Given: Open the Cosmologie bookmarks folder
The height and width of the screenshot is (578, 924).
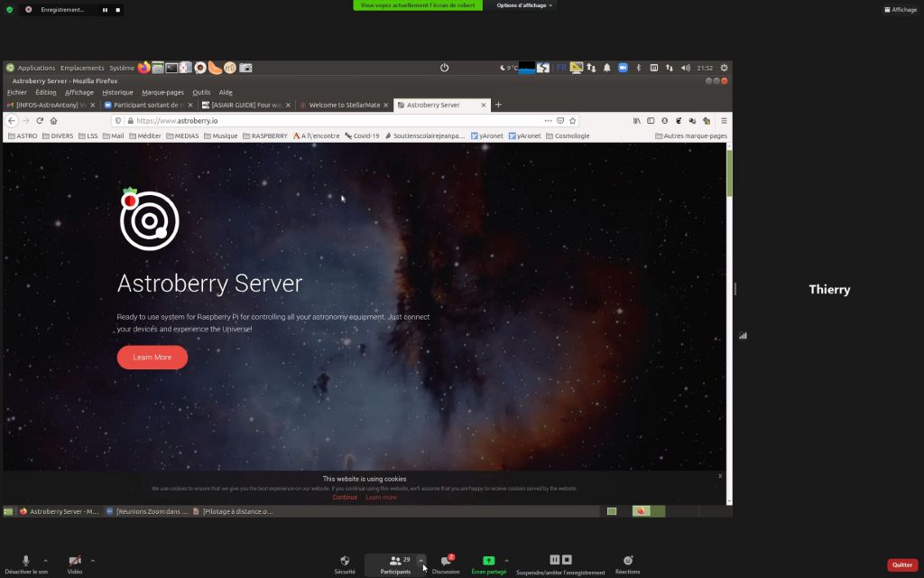Looking at the screenshot, I should pyautogui.click(x=568, y=135).
